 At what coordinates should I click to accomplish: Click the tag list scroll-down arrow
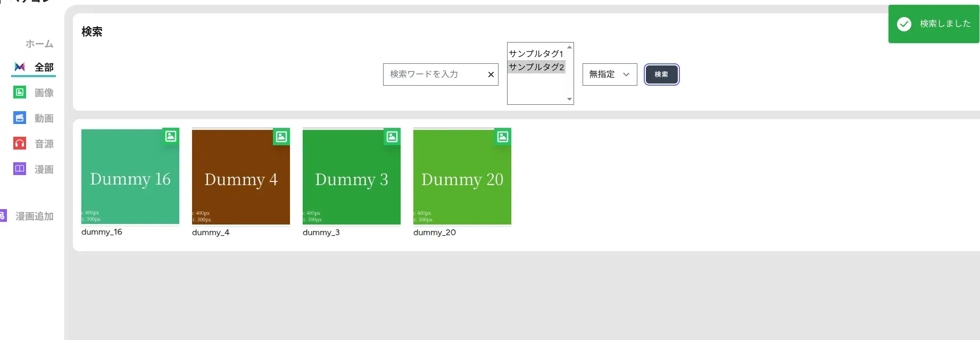[x=570, y=99]
